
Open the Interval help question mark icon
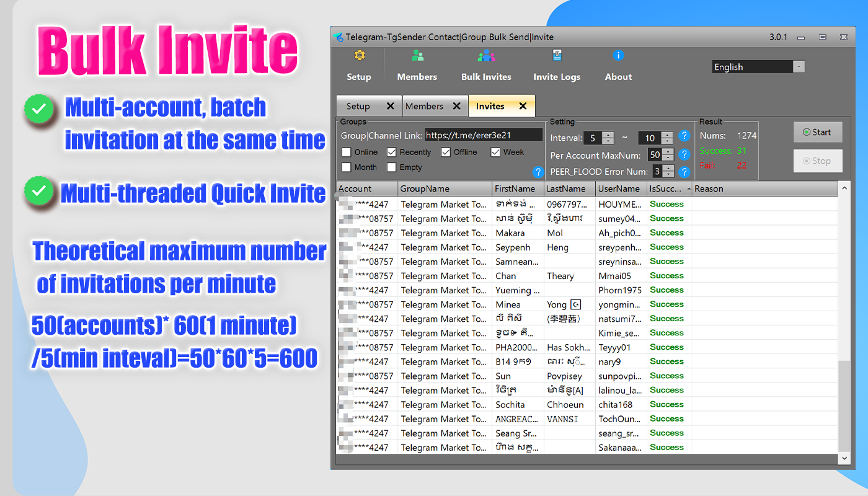[684, 137]
